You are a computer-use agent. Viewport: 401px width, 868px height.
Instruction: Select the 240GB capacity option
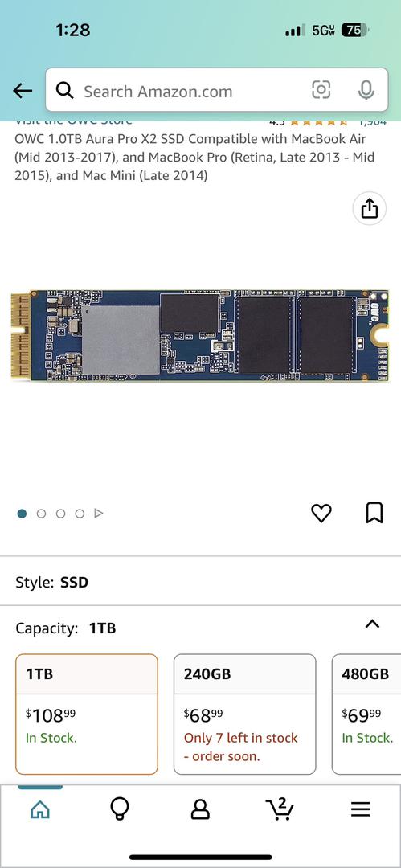245,714
